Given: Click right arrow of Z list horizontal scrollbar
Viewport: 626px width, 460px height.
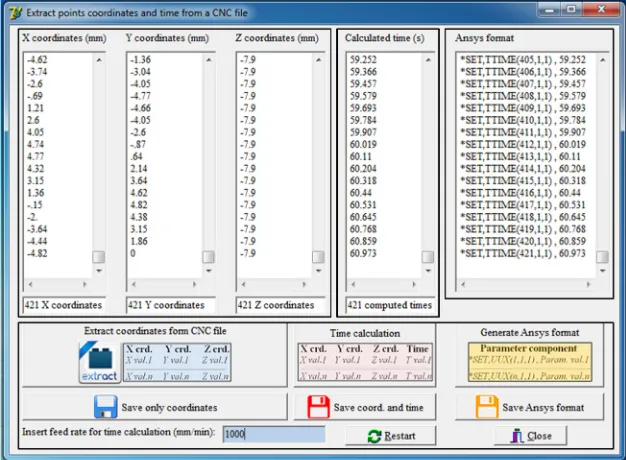Looking at the screenshot, I should coord(304,284).
